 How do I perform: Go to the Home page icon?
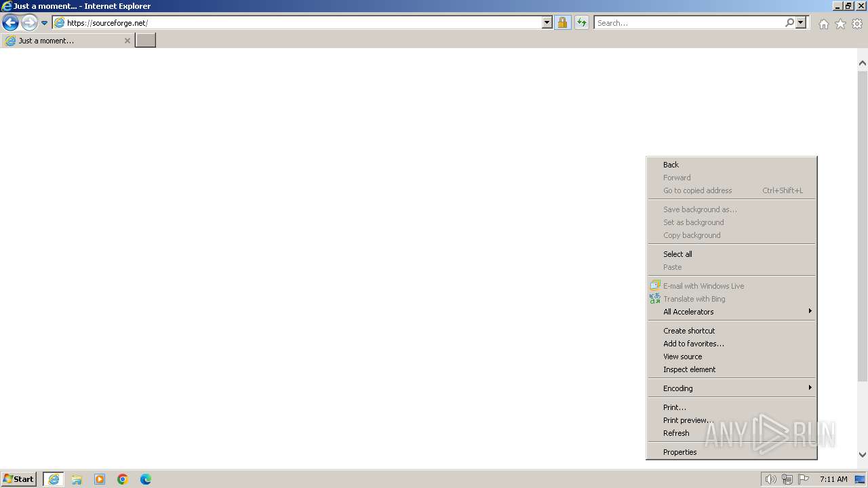pos(823,24)
